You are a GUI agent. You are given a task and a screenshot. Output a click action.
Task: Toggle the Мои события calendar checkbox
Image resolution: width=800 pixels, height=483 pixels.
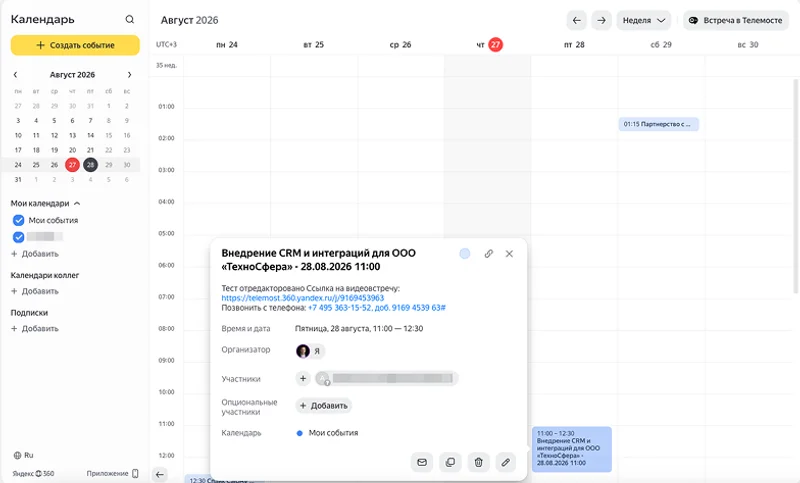click(18, 220)
